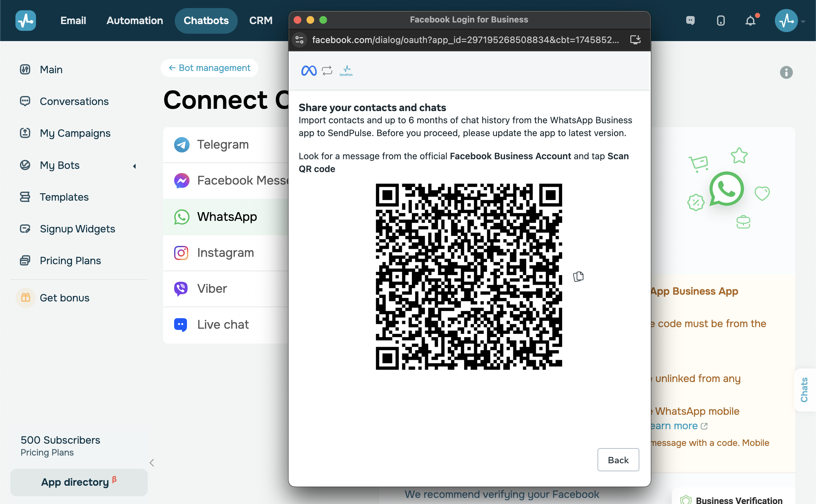The height and width of the screenshot is (504, 816).
Task: Click the QR code image
Action: click(469, 276)
